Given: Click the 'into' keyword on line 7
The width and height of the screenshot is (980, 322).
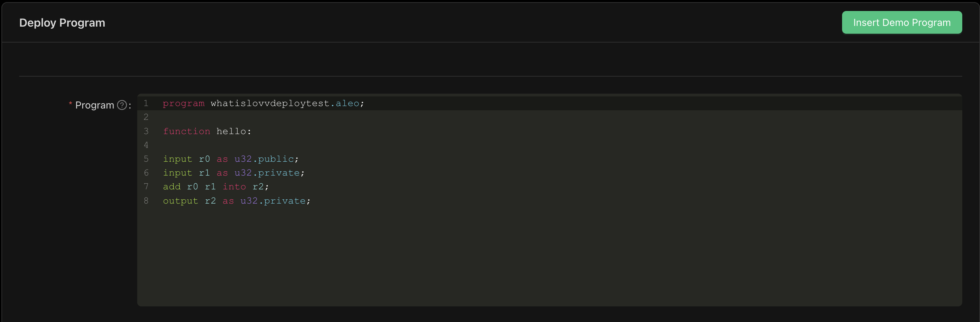Looking at the screenshot, I should pyautogui.click(x=234, y=187).
